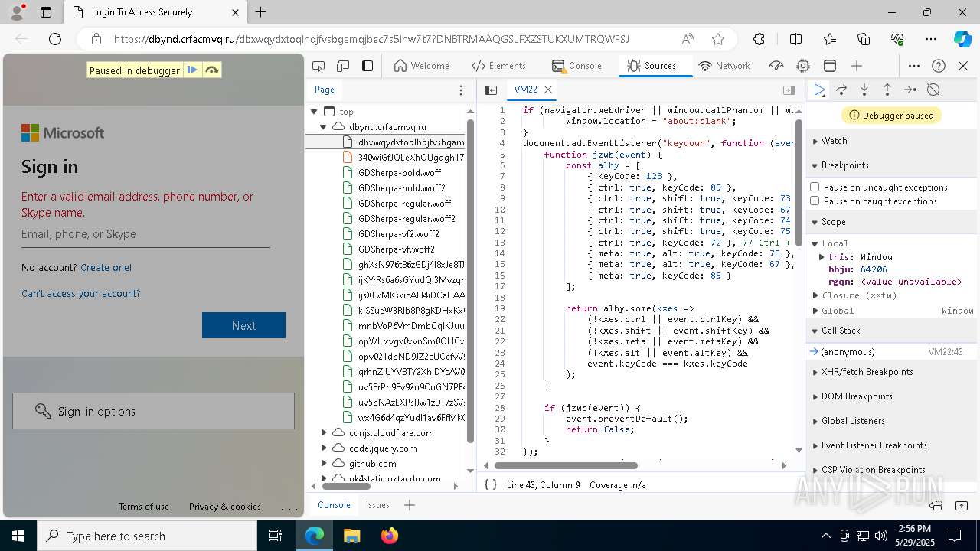Resume from Paused in debugger overlay
This screenshot has width=980, height=551.
(x=192, y=70)
